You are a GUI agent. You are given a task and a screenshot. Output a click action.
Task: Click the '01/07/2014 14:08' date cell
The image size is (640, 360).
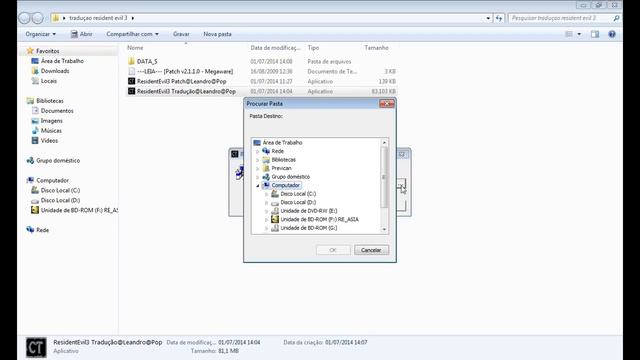coord(271,61)
